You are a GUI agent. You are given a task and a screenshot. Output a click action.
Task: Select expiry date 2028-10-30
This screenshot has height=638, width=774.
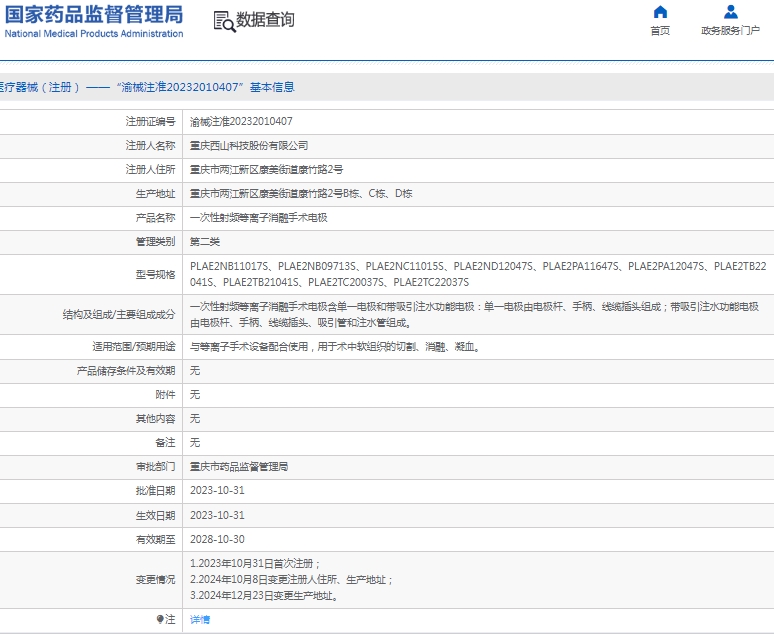[217, 539]
